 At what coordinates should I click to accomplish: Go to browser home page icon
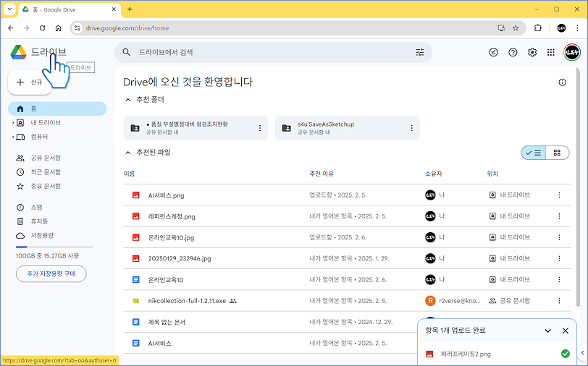click(x=58, y=28)
